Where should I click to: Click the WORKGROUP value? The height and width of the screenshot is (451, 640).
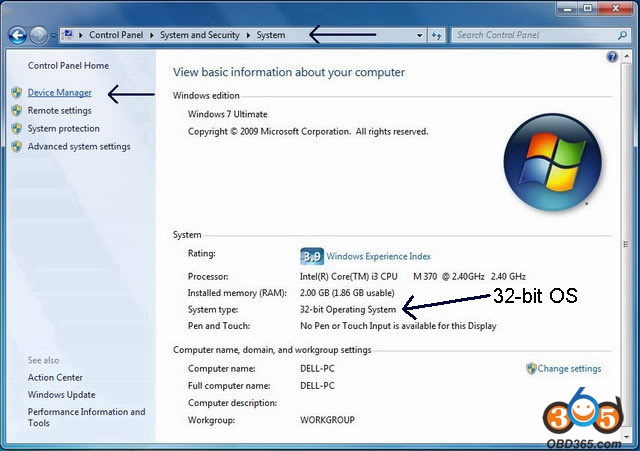[327, 420]
